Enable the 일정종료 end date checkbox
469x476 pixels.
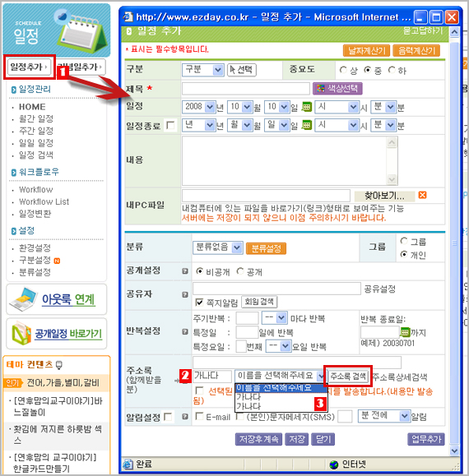170,126
